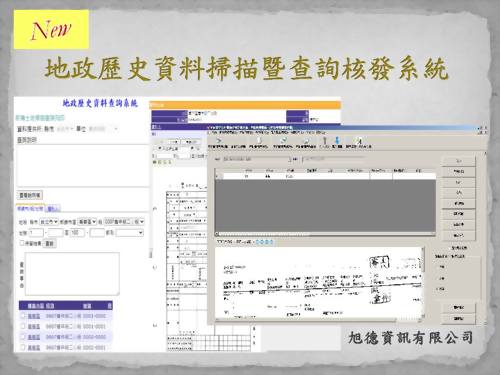
Task: Select the top radio button in the front window's right panel
Action: 442,267
